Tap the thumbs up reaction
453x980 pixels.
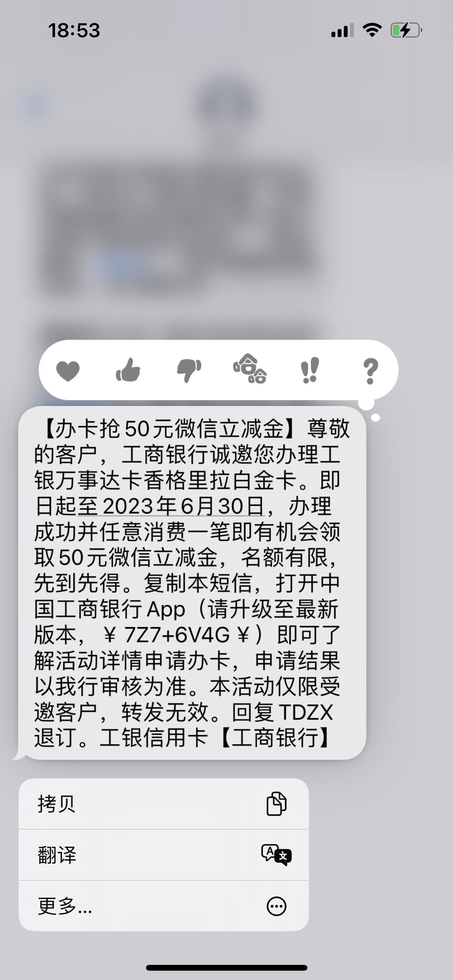(x=128, y=369)
